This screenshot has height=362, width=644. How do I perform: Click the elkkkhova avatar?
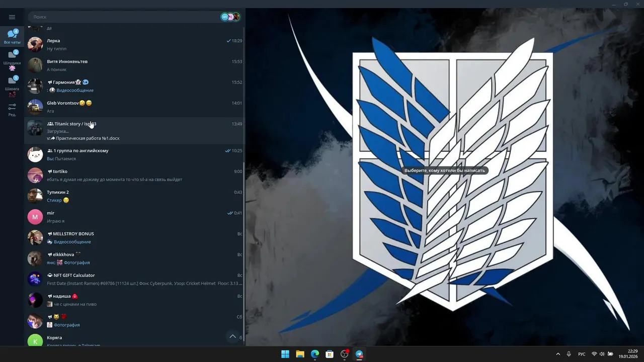click(x=35, y=258)
